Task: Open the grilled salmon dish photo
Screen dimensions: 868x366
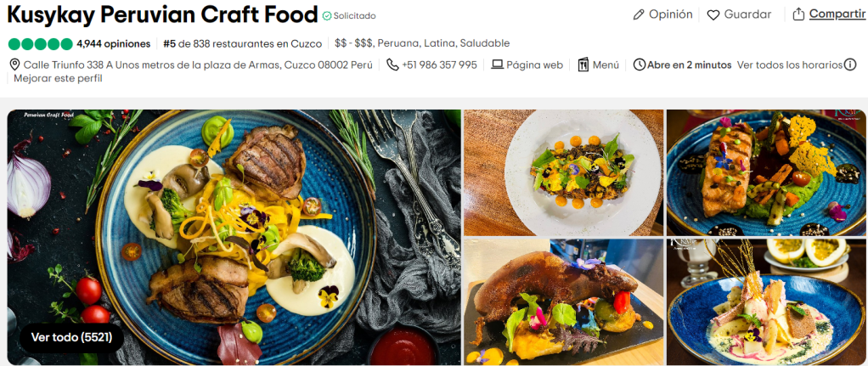Action: click(766, 172)
